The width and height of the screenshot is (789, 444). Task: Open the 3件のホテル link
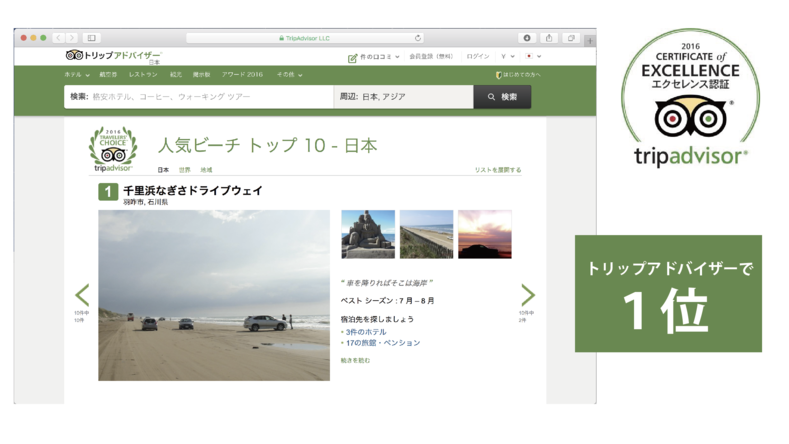click(x=366, y=332)
